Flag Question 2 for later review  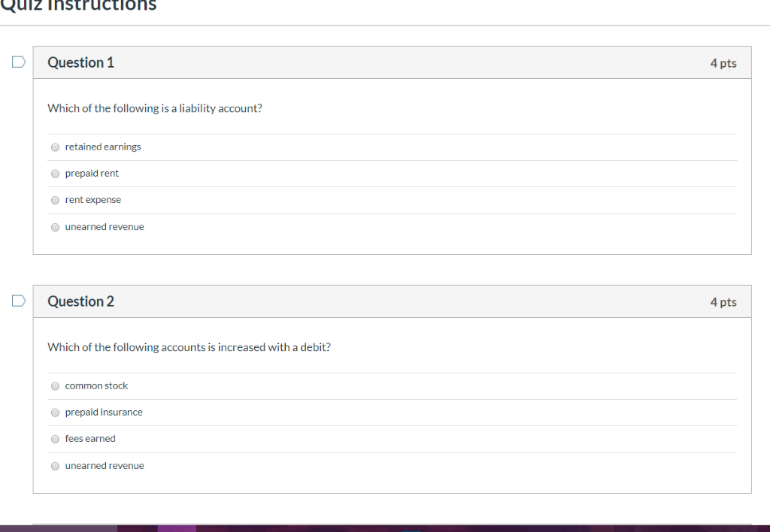click(19, 301)
